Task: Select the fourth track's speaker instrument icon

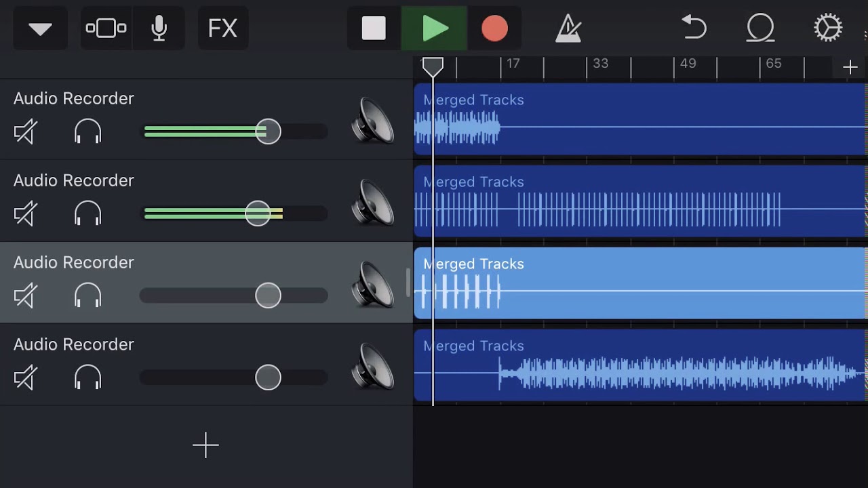Action: tap(373, 366)
